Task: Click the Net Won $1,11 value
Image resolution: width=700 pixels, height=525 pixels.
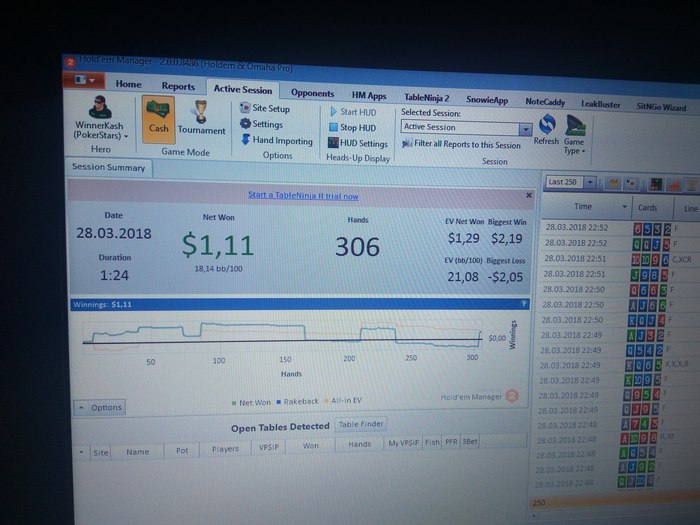Action: click(218, 245)
